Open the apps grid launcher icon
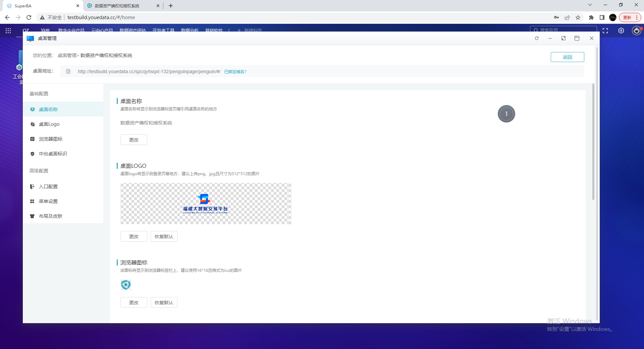This screenshot has height=349, width=644. 8,31
